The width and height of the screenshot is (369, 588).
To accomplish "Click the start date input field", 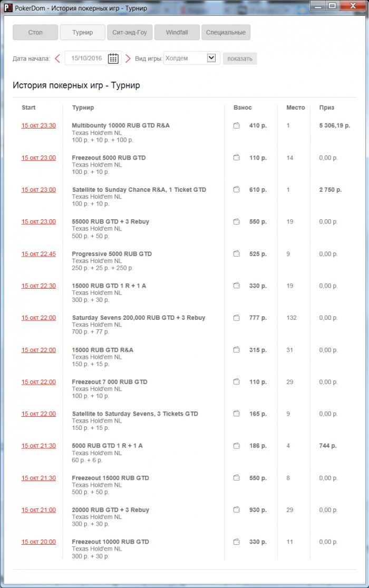I will click(x=86, y=58).
